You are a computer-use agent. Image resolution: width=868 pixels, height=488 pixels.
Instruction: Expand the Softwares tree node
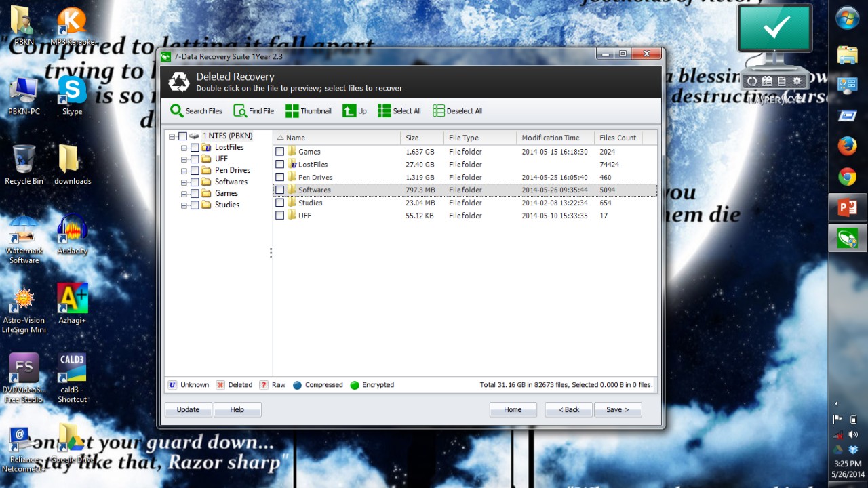[x=184, y=182]
